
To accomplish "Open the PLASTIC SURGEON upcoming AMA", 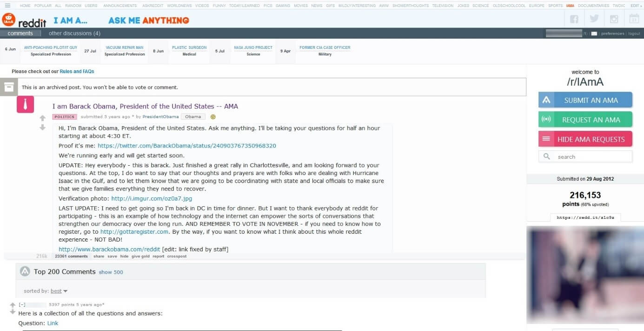I will pyautogui.click(x=189, y=47).
